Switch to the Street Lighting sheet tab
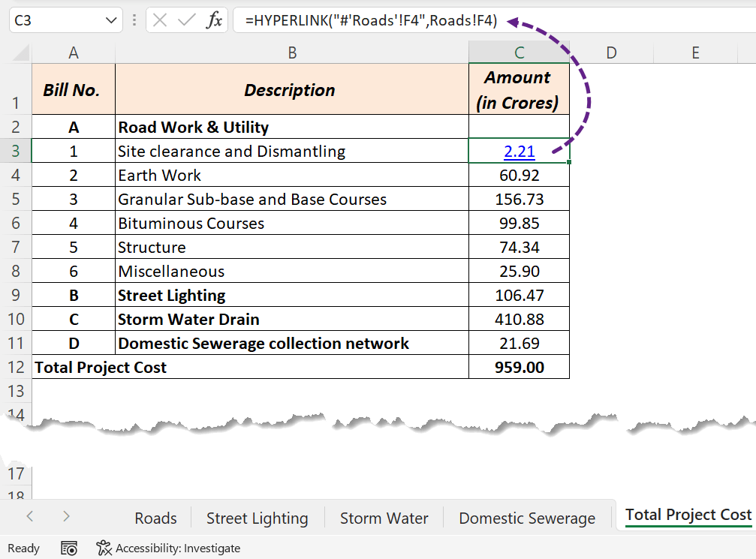The width and height of the screenshot is (756, 559). (257, 518)
